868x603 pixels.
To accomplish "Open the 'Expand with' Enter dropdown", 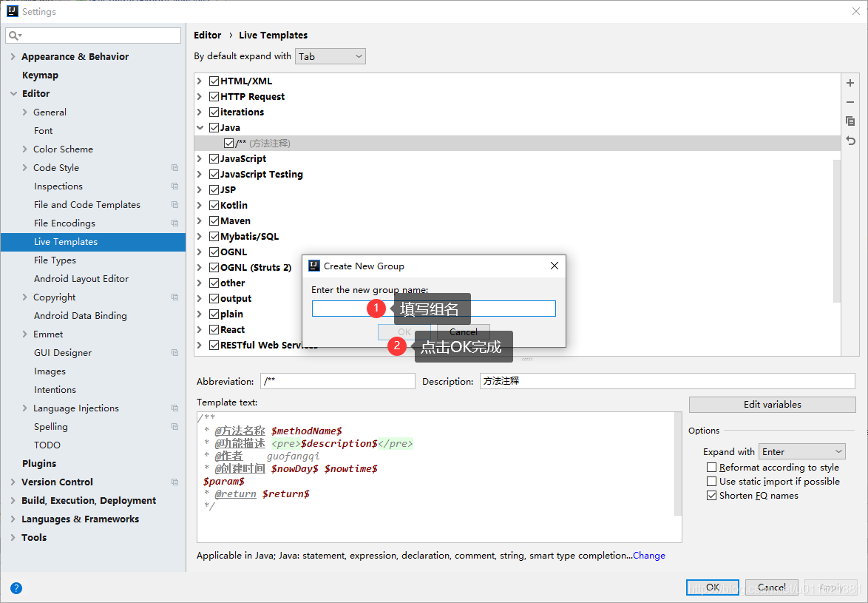I will click(x=802, y=452).
